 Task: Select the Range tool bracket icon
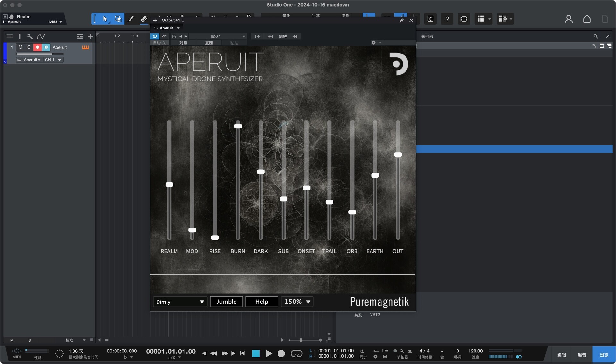pos(95,19)
